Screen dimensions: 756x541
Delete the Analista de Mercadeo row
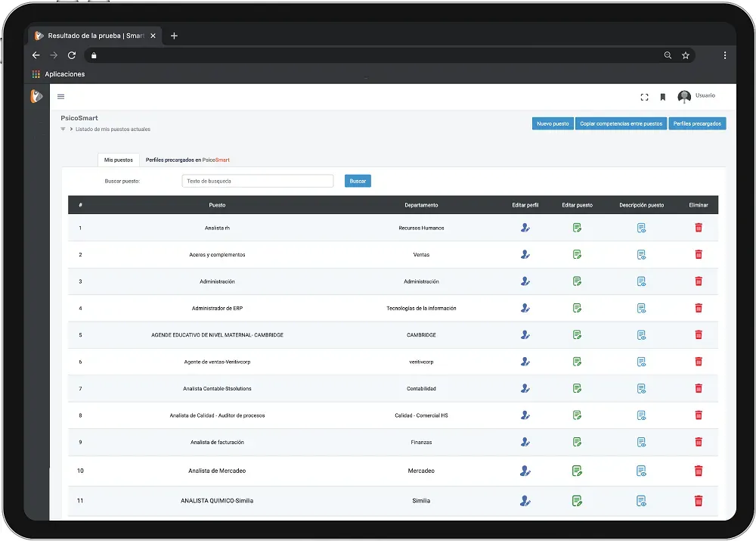(x=699, y=471)
